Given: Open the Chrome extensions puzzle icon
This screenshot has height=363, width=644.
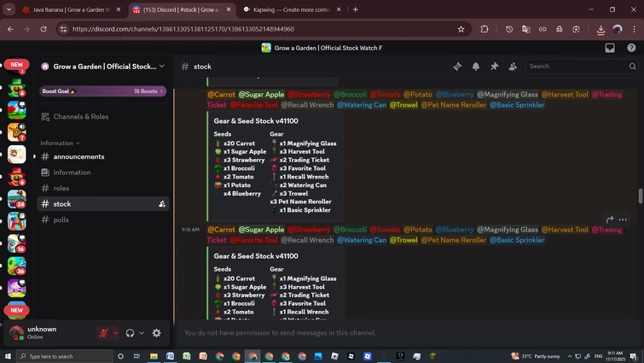Looking at the screenshot, I should click(x=484, y=29).
